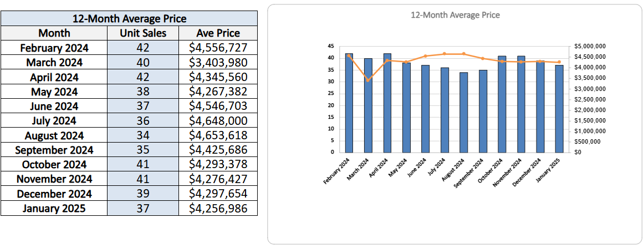Click the $4,345,560 price cell
644x248 pixels.
click(218, 77)
